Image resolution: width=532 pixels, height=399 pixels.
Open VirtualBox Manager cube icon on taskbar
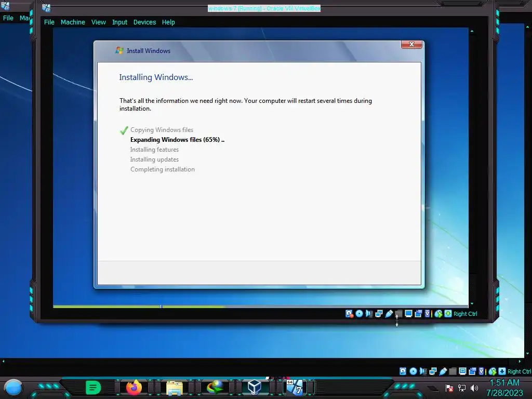click(x=255, y=387)
